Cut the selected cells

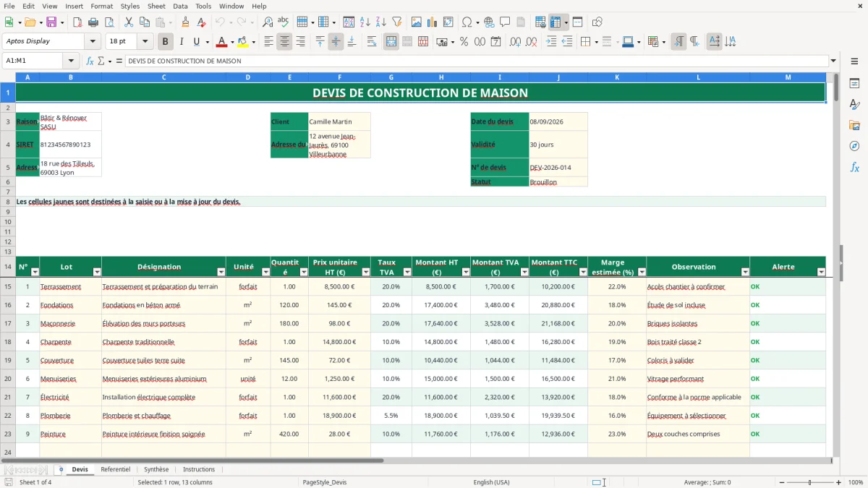(128, 22)
